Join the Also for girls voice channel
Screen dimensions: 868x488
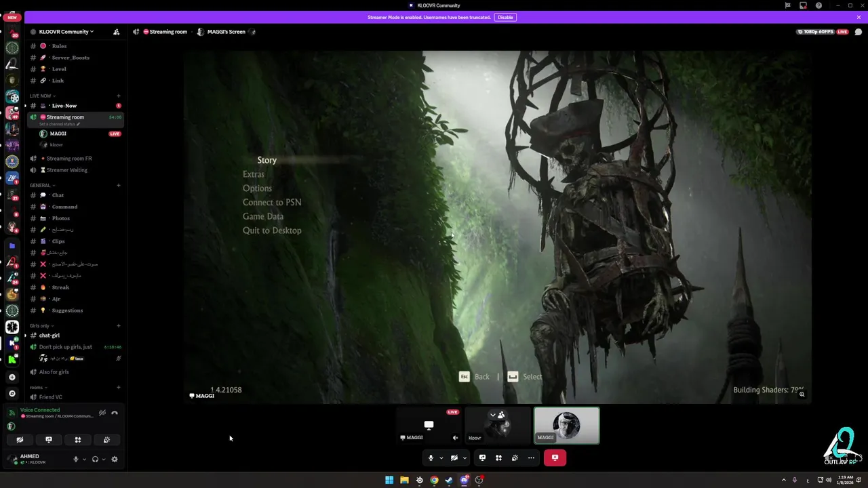[75, 372]
